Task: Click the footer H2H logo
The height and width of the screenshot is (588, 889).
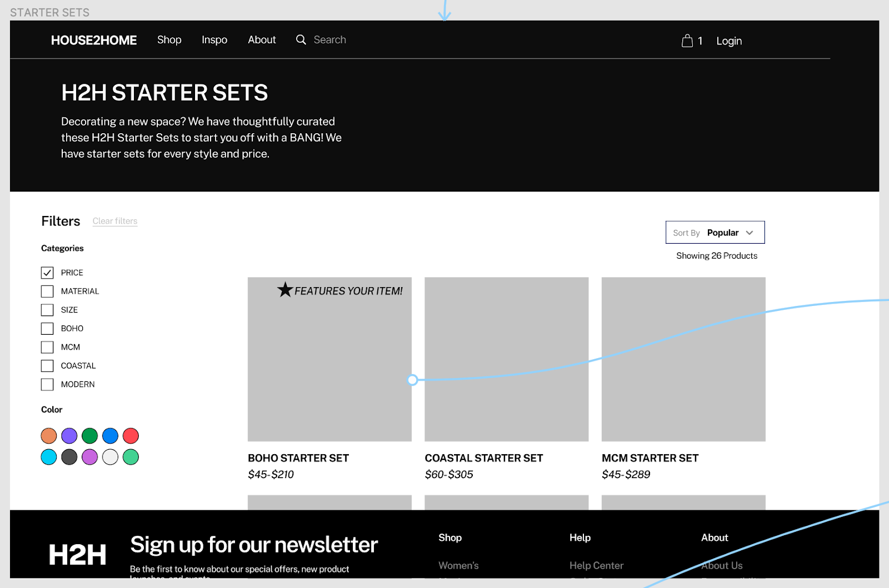Action: pyautogui.click(x=77, y=554)
